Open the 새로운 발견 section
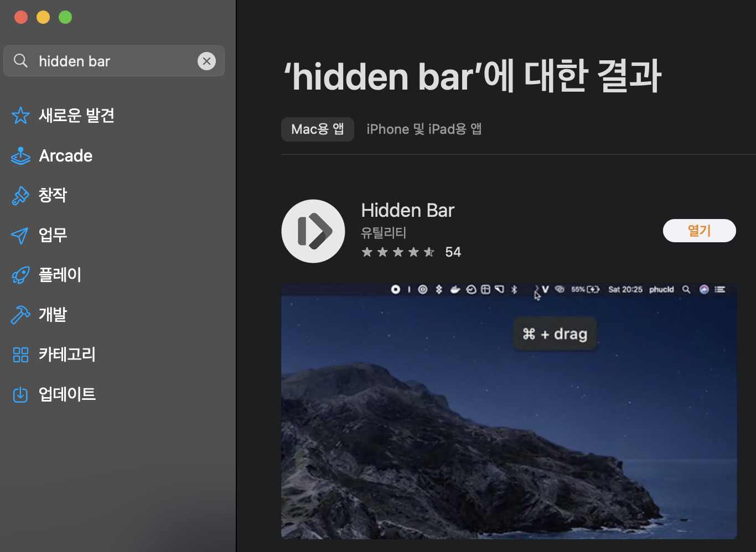 point(76,116)
